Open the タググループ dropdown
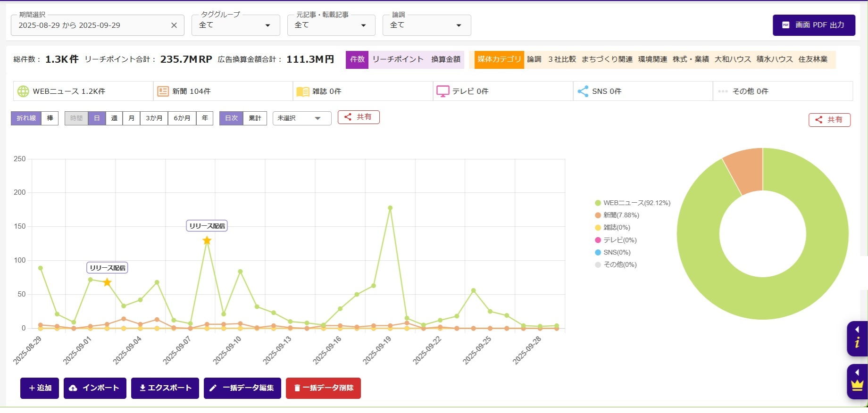Image resolution: width=868 pixels, height=413 pixels. click(236, 25)
